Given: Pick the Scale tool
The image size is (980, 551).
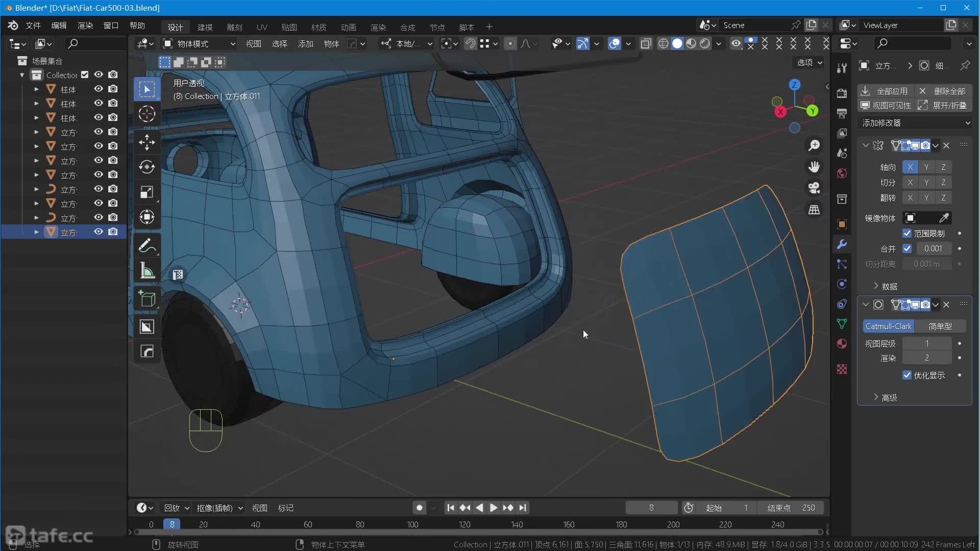Looking at the screenshot, I should pyautogui.click(x=147, y=192).
